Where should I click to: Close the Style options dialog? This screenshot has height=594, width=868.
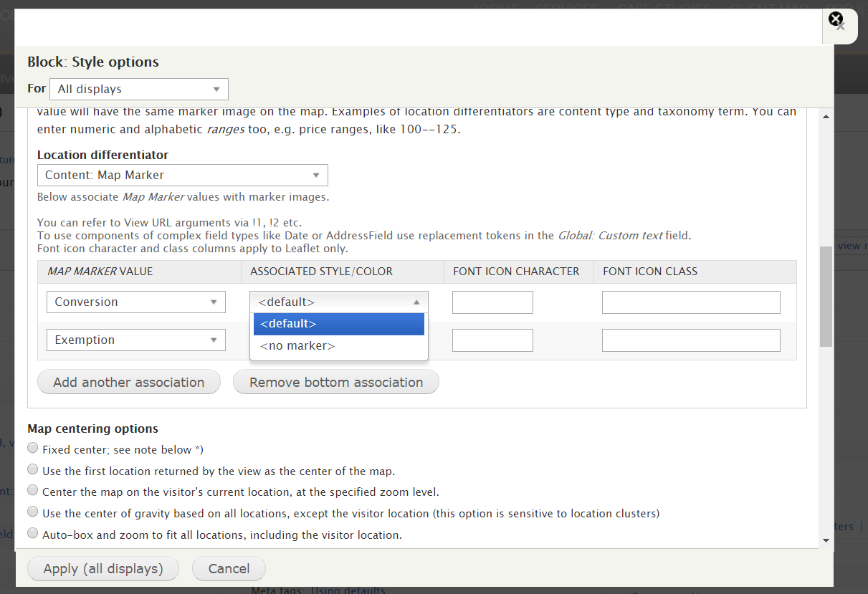click(836, 20)
